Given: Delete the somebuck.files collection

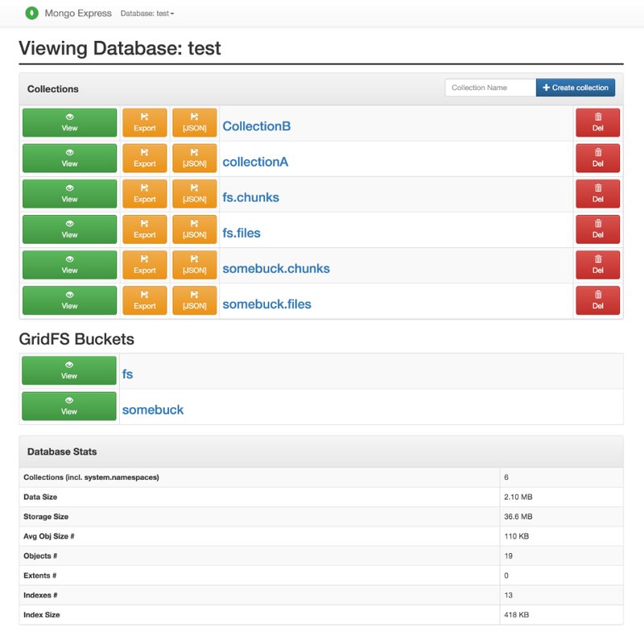Looking at the screenshot, I should point(597,300).
